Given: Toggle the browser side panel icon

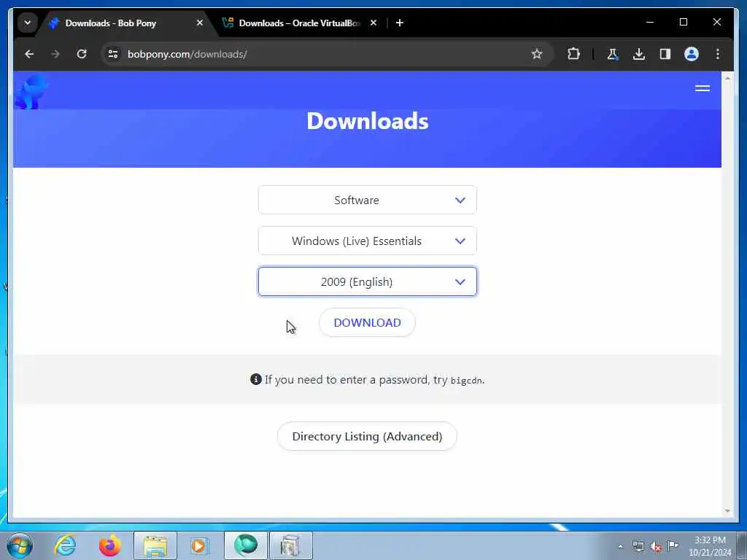Looking at the screenshot, I should click(x=665, y=54).
